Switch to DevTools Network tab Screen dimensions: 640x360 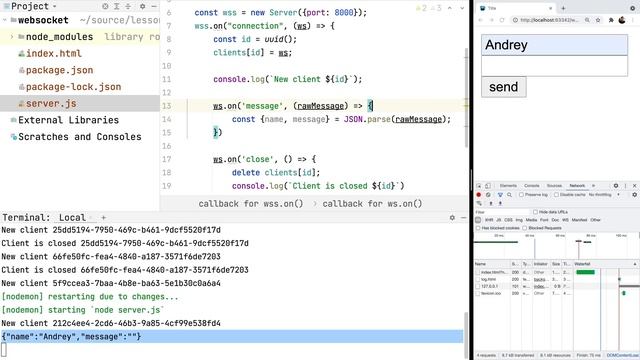(x=577, y=186)
